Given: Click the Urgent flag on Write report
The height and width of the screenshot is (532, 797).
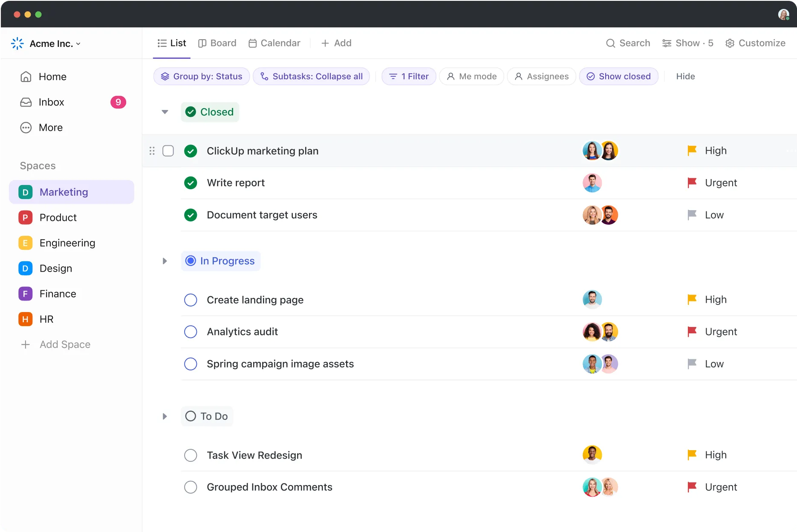Looking at the screenshot, I should (692, 183).
